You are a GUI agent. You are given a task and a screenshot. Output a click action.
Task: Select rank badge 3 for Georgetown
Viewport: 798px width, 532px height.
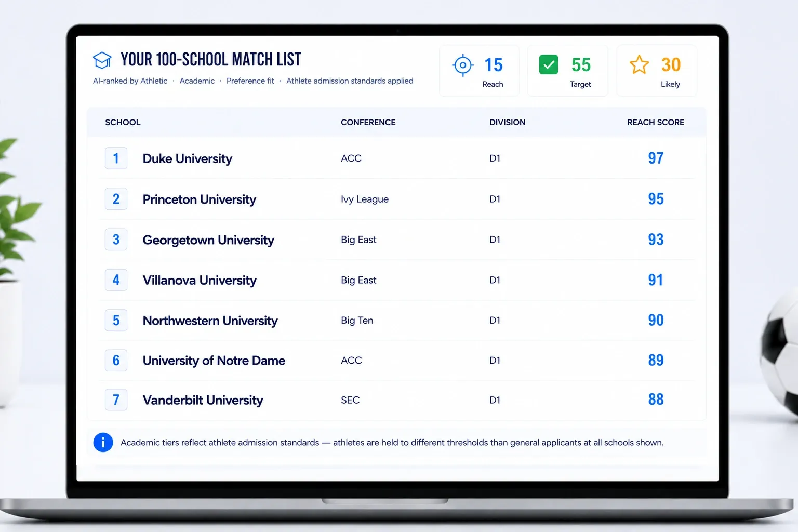coord(116,240)
